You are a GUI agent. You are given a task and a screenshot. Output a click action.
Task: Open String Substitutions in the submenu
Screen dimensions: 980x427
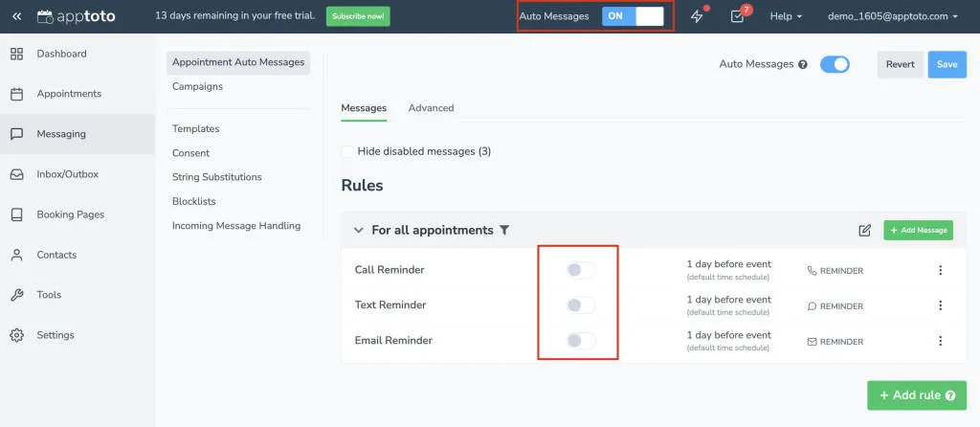pos(217,177)
